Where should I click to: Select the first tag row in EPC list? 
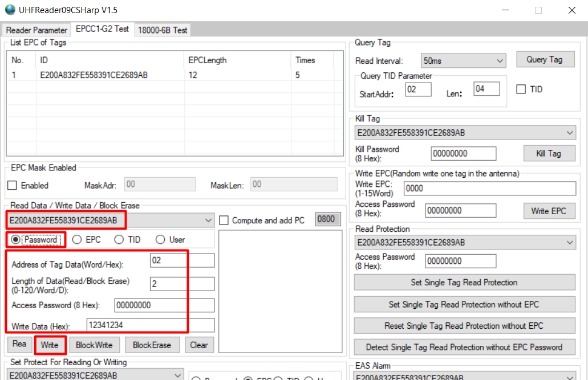click(x=94, y=75)
